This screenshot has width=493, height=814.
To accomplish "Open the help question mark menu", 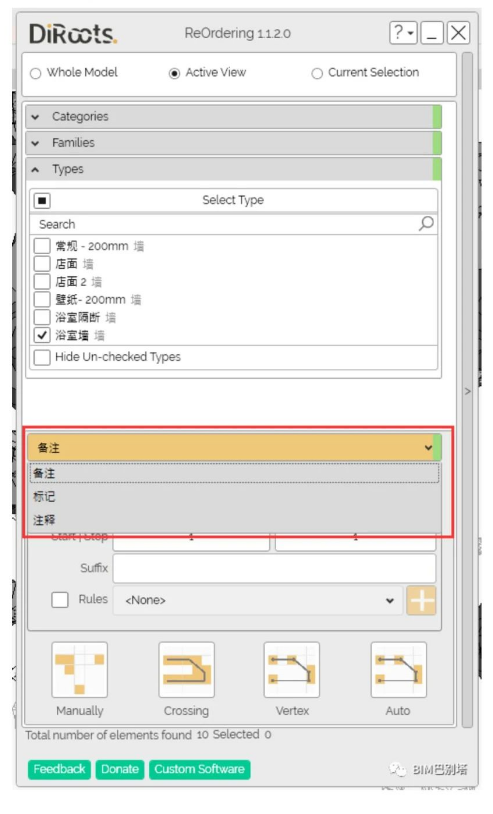I will pyautogui.click(x=403, y=33).
